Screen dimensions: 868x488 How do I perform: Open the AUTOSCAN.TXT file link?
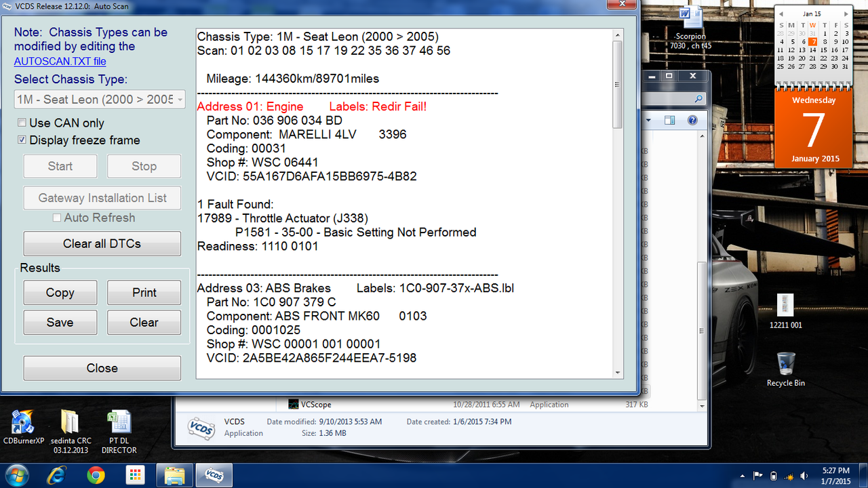(60, 61)
